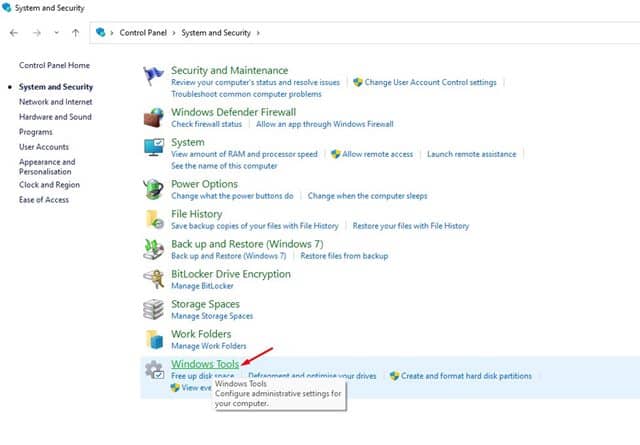Click Check firewall status

pyautogui.click(x=207, y=124)
